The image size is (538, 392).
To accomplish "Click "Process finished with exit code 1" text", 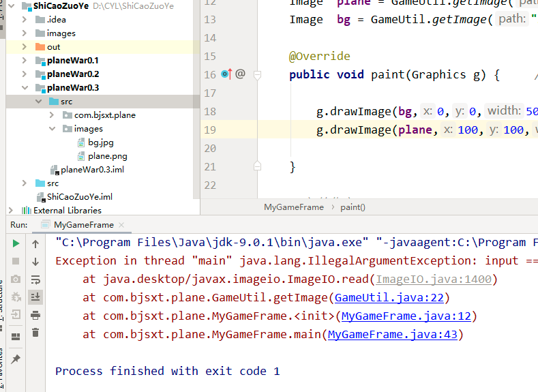I will (x=168, y=371).
